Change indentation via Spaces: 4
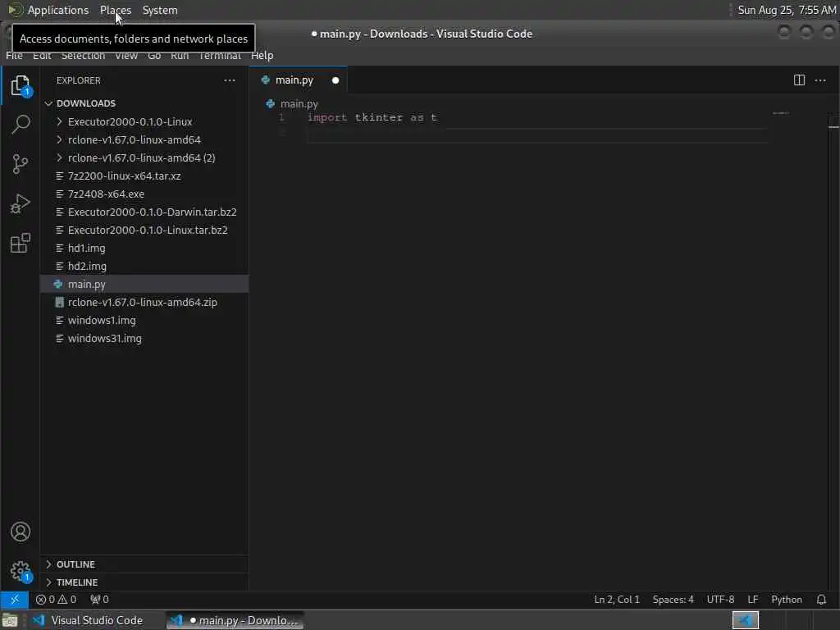This screenshot has height=630, width=840. click(673, 600)
